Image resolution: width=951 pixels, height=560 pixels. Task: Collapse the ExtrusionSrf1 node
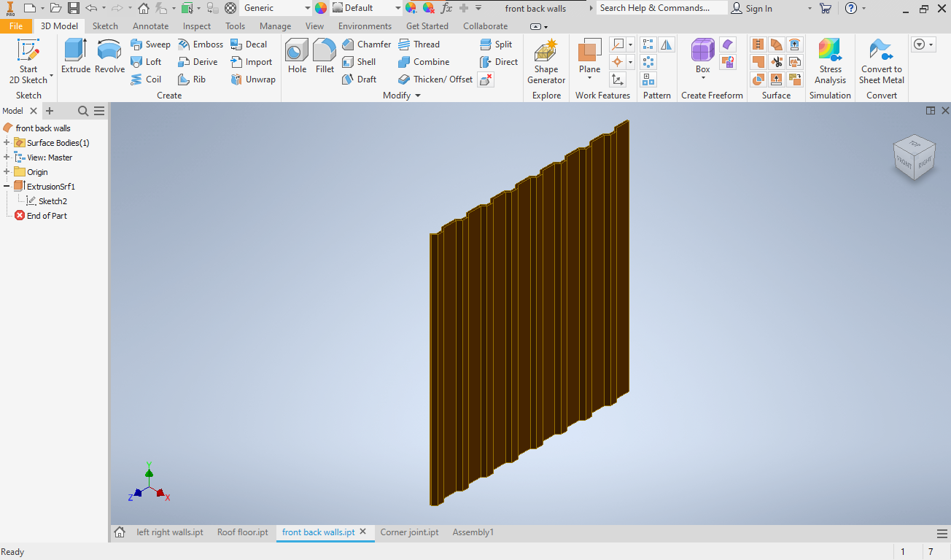point(7,187)
